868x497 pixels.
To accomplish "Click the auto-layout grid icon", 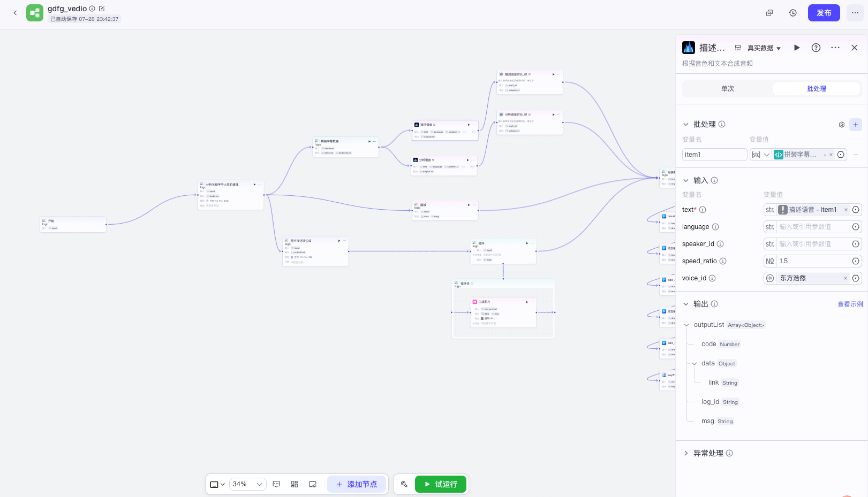I will [x=295, y=484].
